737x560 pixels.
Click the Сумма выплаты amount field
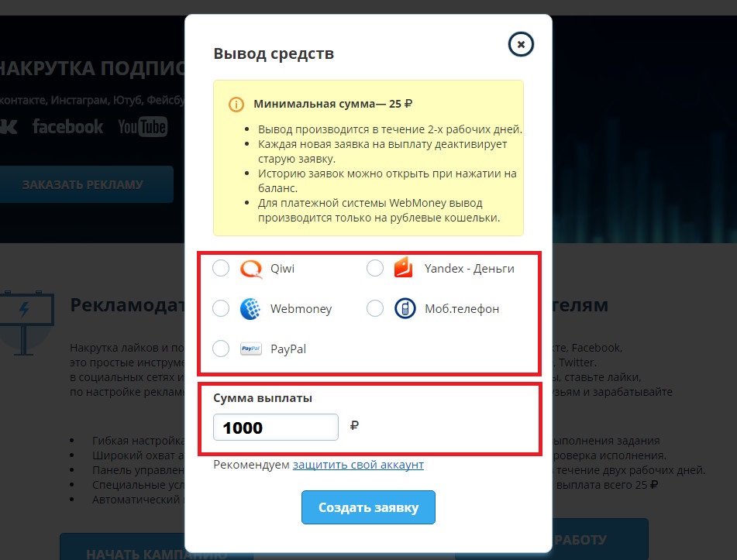(x=276, y=427)
